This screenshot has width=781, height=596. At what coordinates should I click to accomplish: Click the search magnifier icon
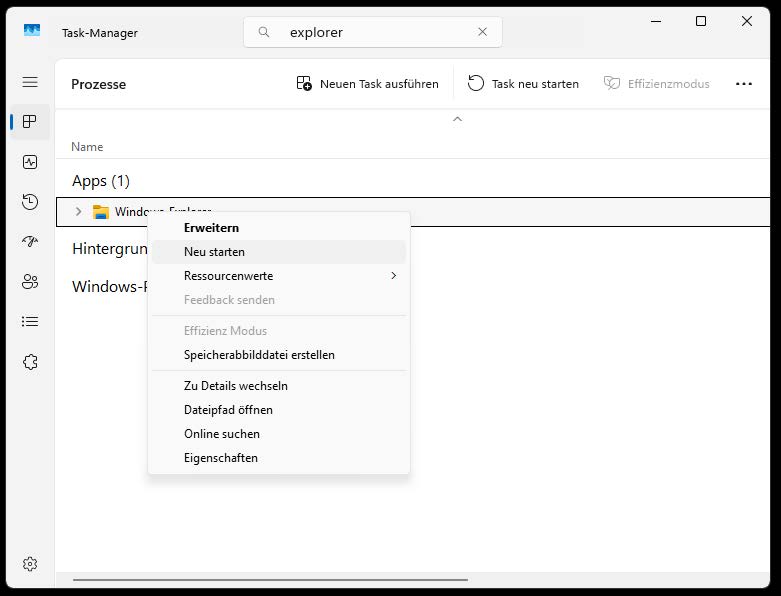pyautogui.click(x=264, y=32)
